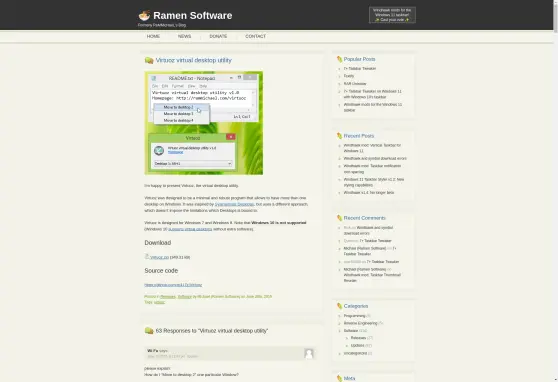The height and width of the screenshot is (382, 558).
Task: Open recent post Windhawk mod: Vertical Taskbar
Action: pyautogui.click(x=372, y=148)
